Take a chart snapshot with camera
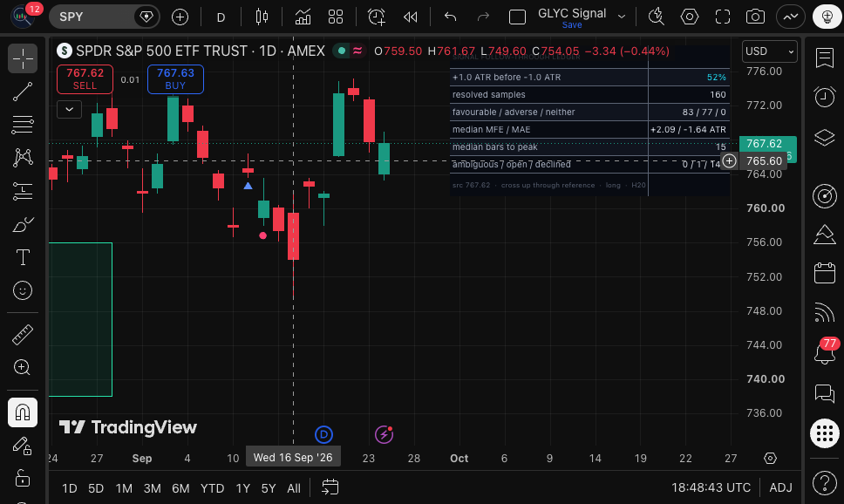 [755, 17]
